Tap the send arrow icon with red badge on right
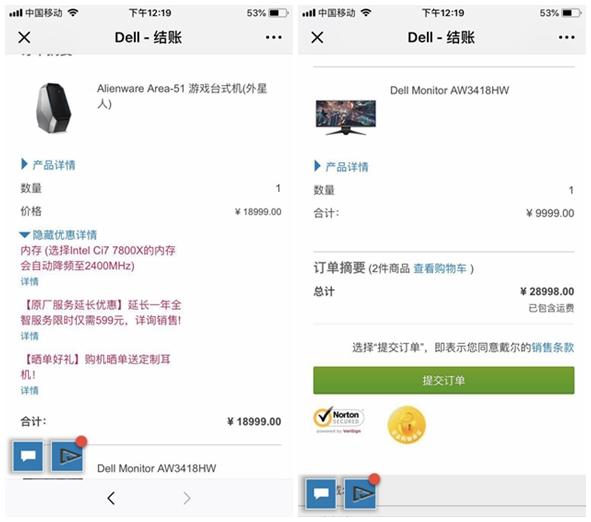 point(360,493)
